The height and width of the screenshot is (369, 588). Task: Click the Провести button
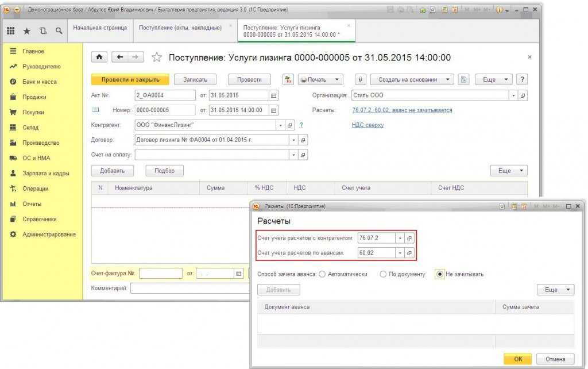tap(249, 79)
